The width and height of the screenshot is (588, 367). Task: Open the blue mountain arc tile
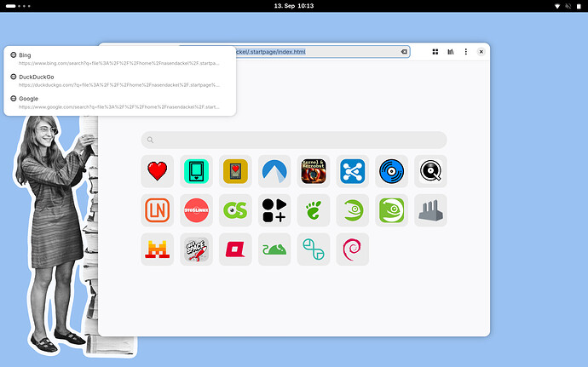coord(274,171)
